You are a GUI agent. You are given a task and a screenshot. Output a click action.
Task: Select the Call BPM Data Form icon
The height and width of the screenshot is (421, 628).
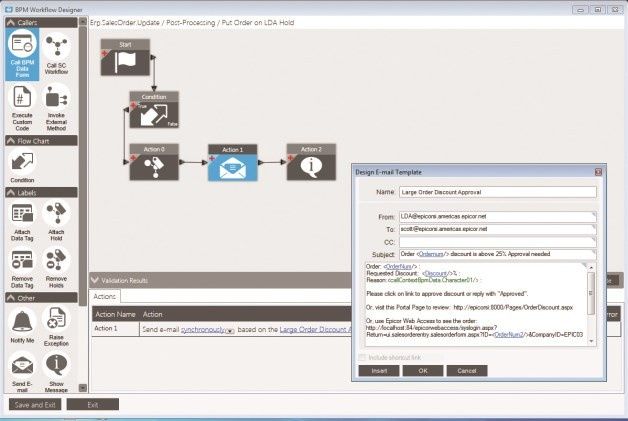22,54
